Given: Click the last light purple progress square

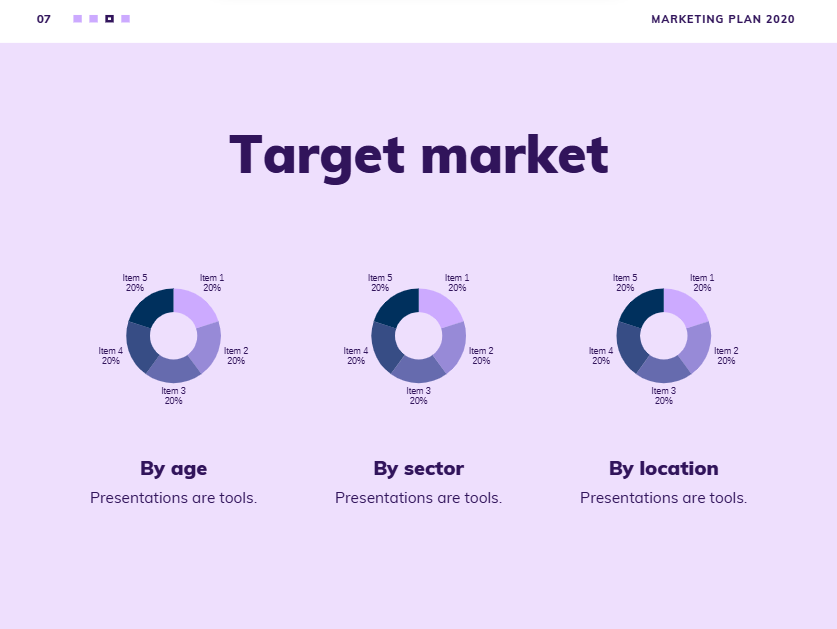Looking at the screenshot, I should [125, 19].
